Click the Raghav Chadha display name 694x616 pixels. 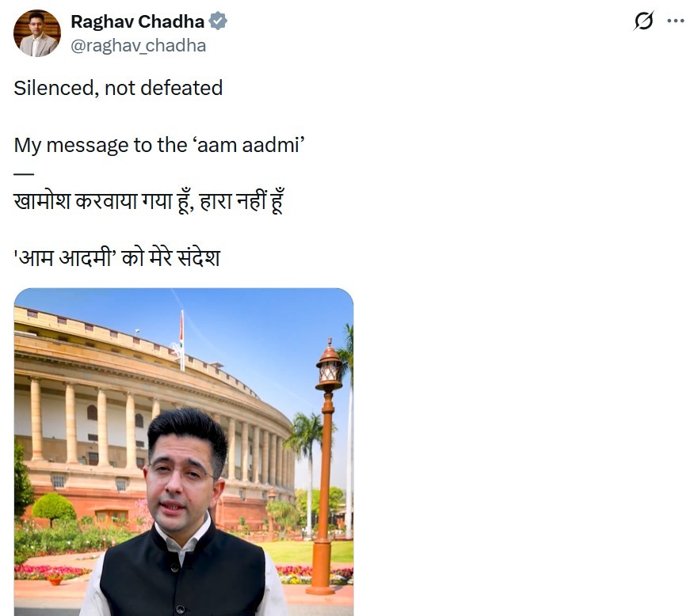[138, 21]
